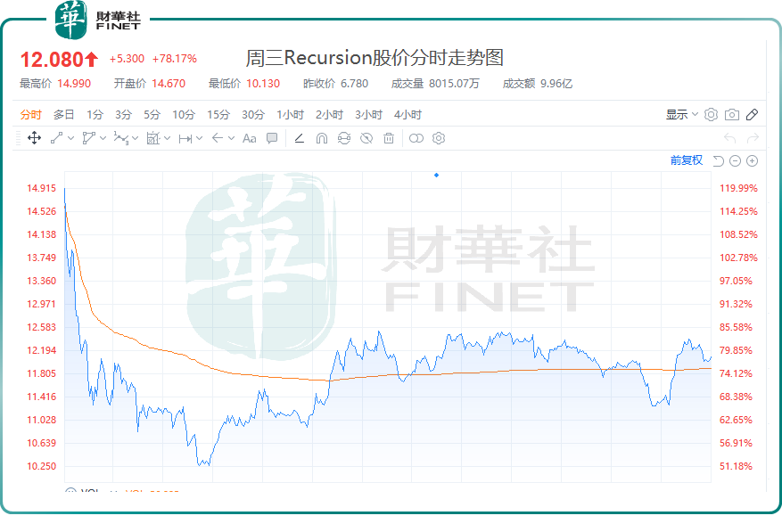Select the angle line tool

tap(300, 138)
